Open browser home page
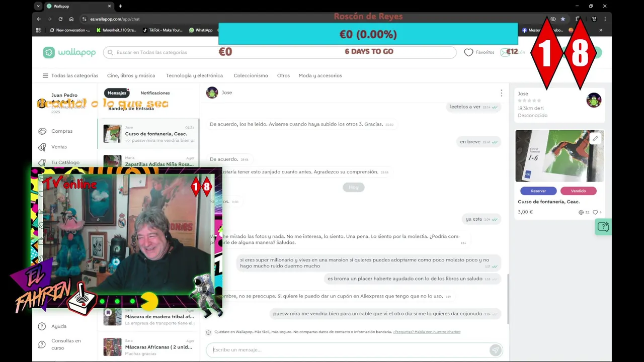 71,19
